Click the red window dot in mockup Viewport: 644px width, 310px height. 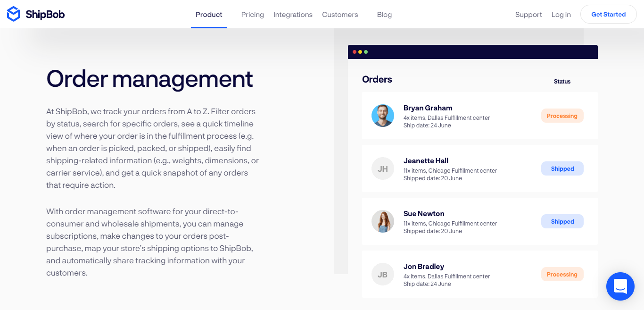(355, 52)
